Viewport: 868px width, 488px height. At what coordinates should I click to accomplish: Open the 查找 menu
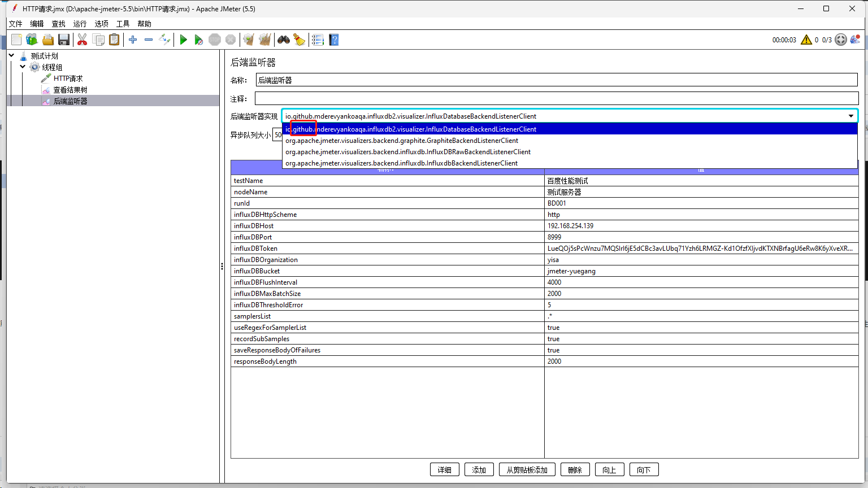59,24
